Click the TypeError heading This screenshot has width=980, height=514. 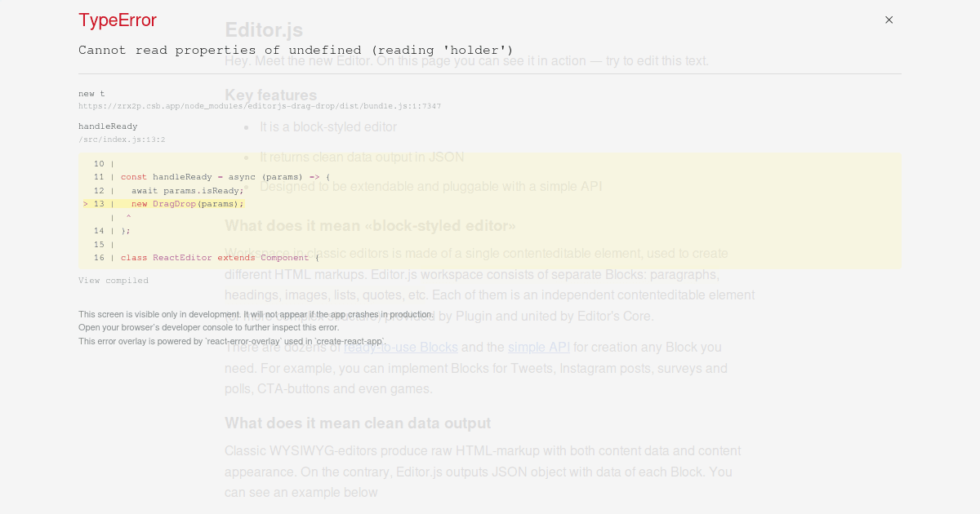coord(117,20)
